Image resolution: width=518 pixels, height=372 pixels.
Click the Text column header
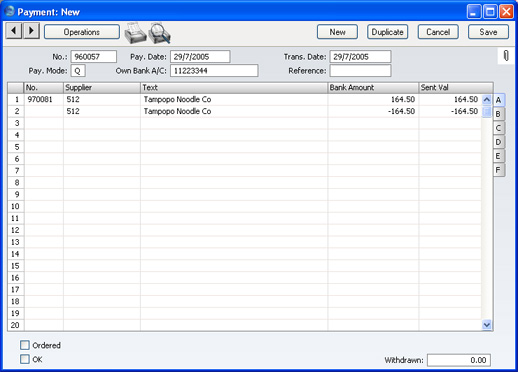pyautogui.click(x=234, y=88)
